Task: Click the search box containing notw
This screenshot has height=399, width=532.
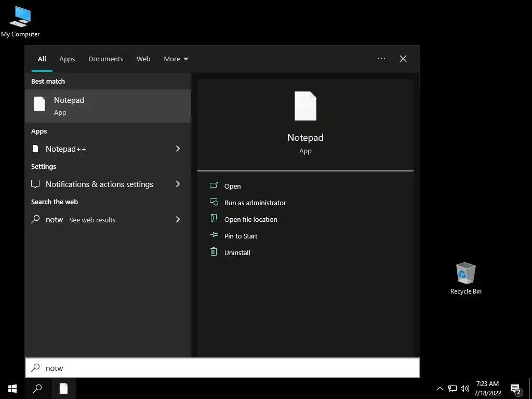Action: (x=222, y=368)
